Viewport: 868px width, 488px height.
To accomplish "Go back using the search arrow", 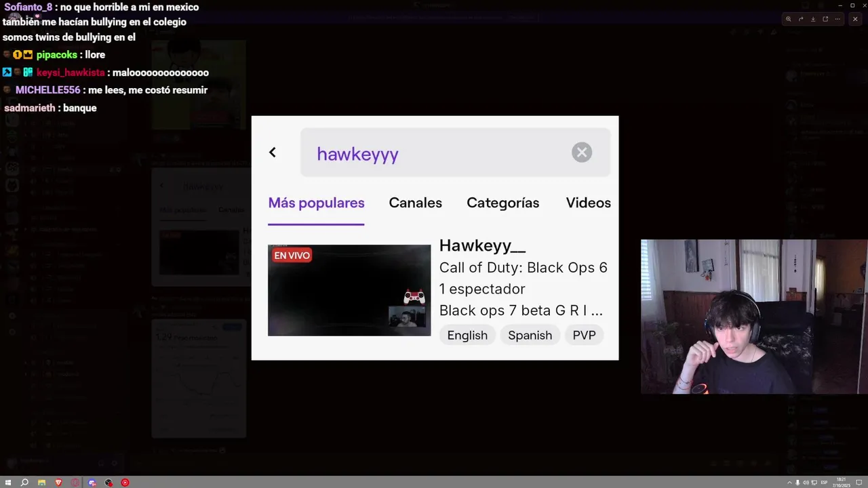I will click(273, 152).
